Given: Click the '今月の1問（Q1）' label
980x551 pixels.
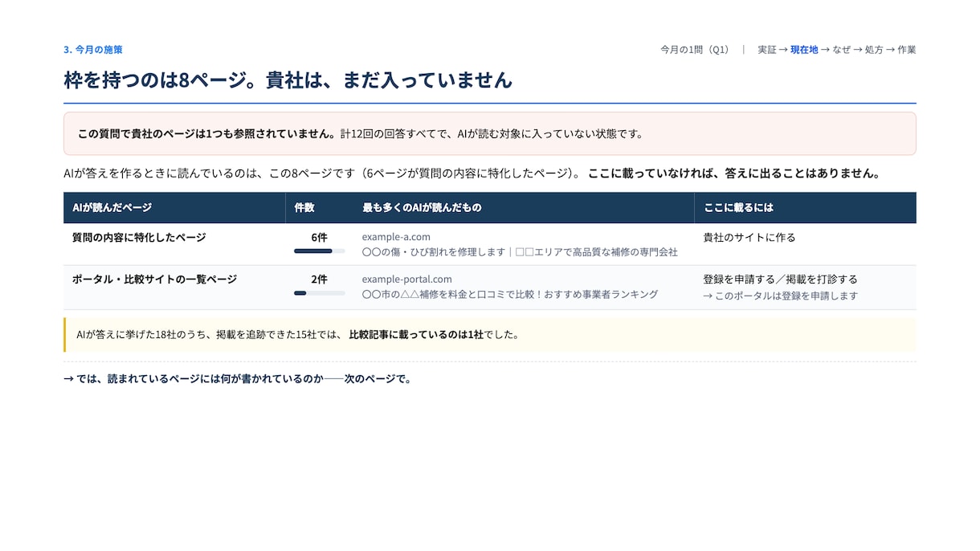Looking at the screenshot, I should tap(695, 50).
